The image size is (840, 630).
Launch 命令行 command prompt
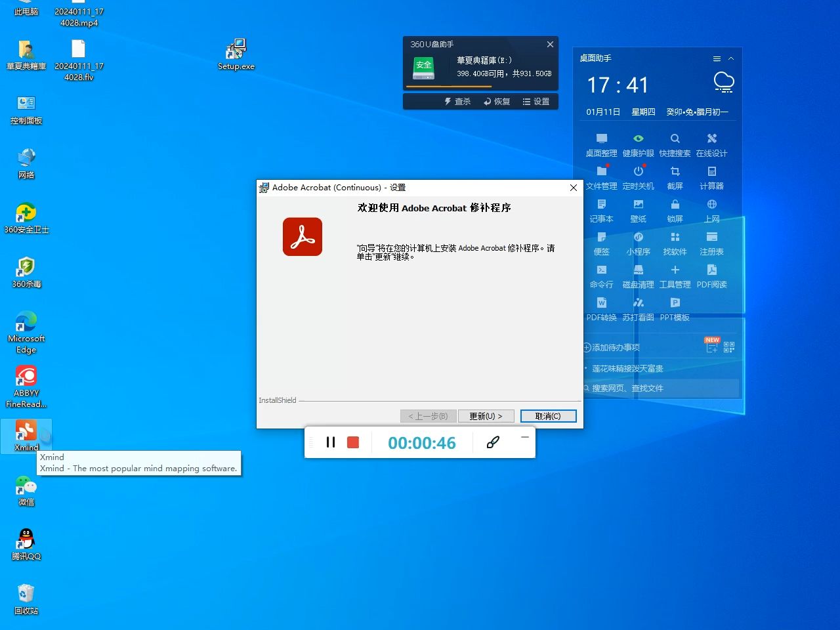601,276
